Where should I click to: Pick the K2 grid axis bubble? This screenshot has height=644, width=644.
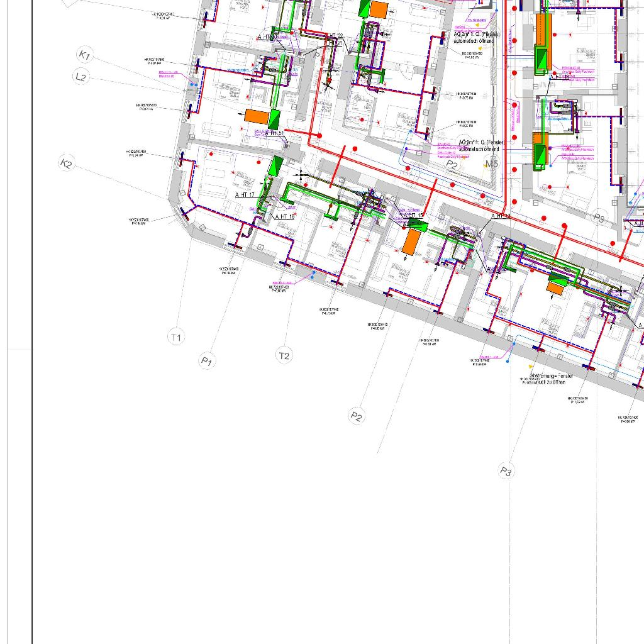click(x=66, y=164)
